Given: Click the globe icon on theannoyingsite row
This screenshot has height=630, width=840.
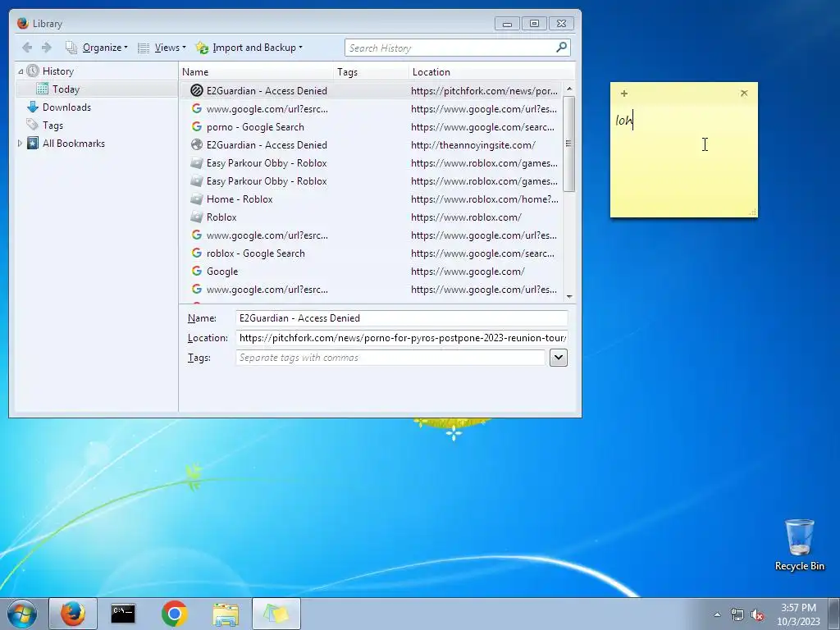Looking at the screenshot, I should pyautogui.click(x=197, y=144).
